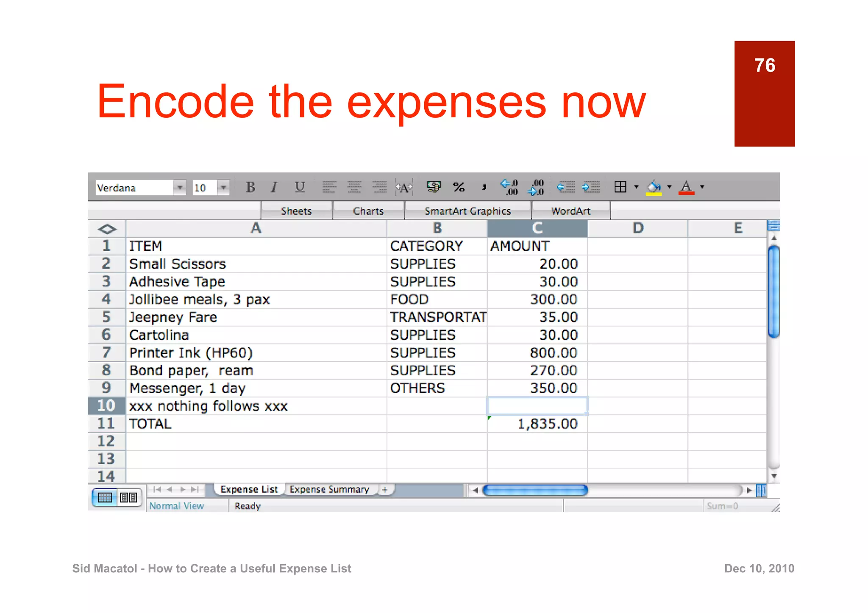This screenshot has height=613, width=868.
Task: Click 'Sum=0' in status bar
Action: pos(723,506)
